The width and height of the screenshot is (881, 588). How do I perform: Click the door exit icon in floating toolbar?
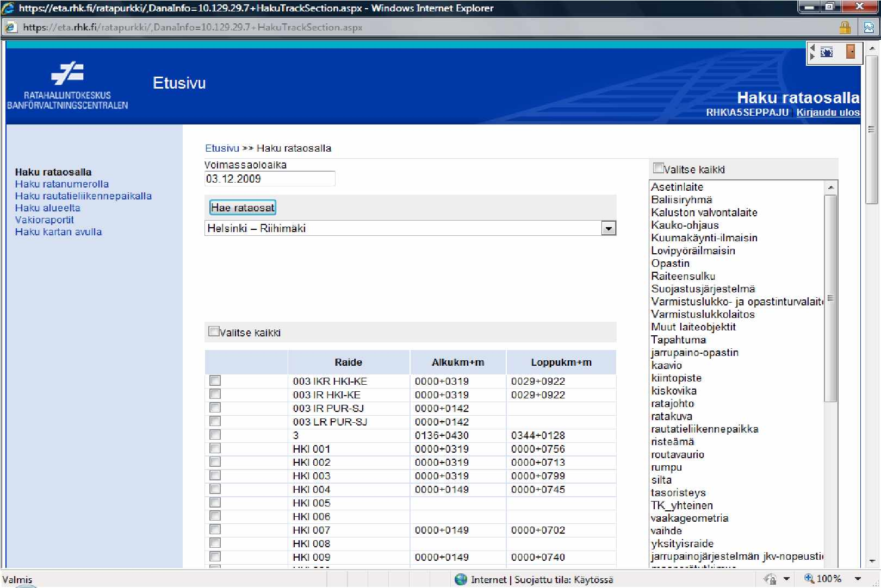click(x=851, y=52)
